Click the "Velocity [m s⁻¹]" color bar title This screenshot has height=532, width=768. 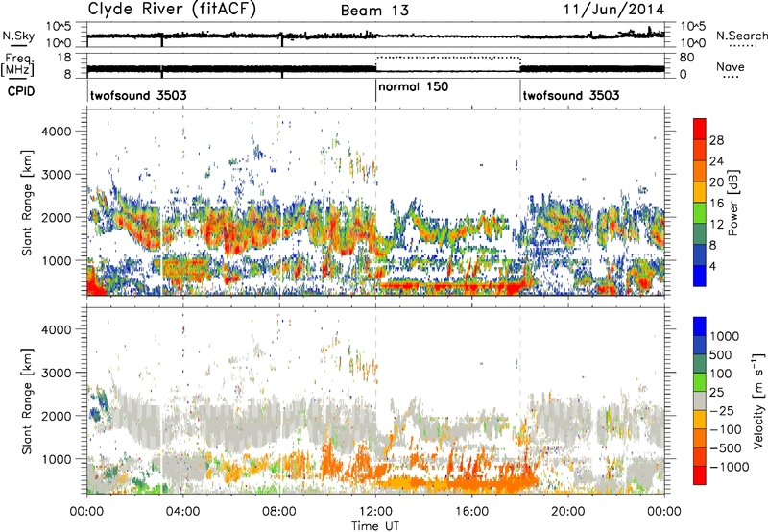pyautogui.click(x=758, y=400)
